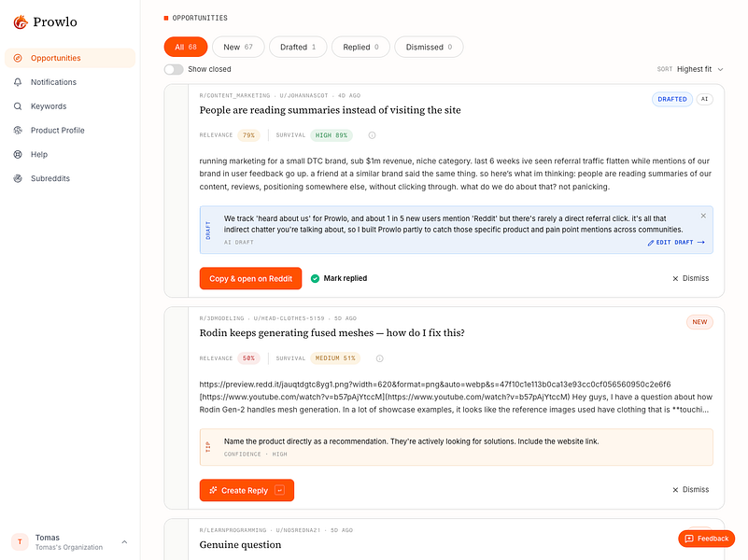
Task: Toggle the Show closed switch
Action: click(174, 70)
